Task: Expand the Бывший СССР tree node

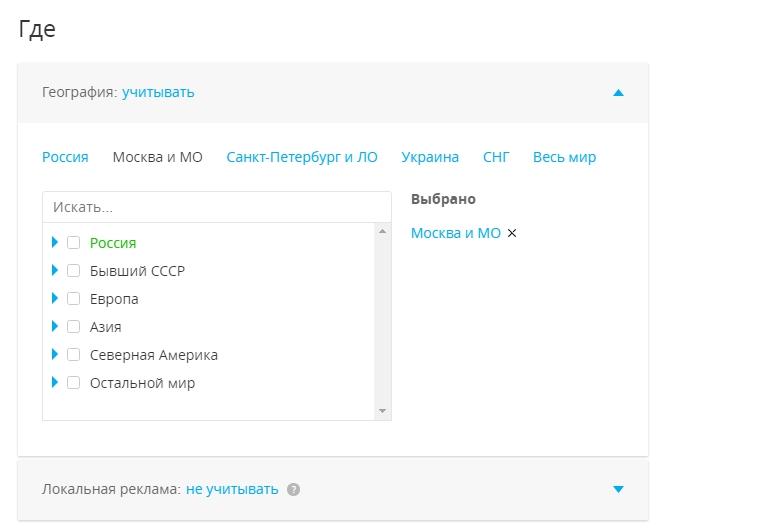Action: [55, 270]
